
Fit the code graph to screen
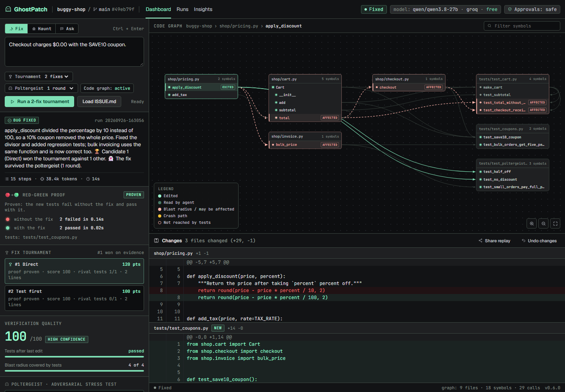coord(555,223)
